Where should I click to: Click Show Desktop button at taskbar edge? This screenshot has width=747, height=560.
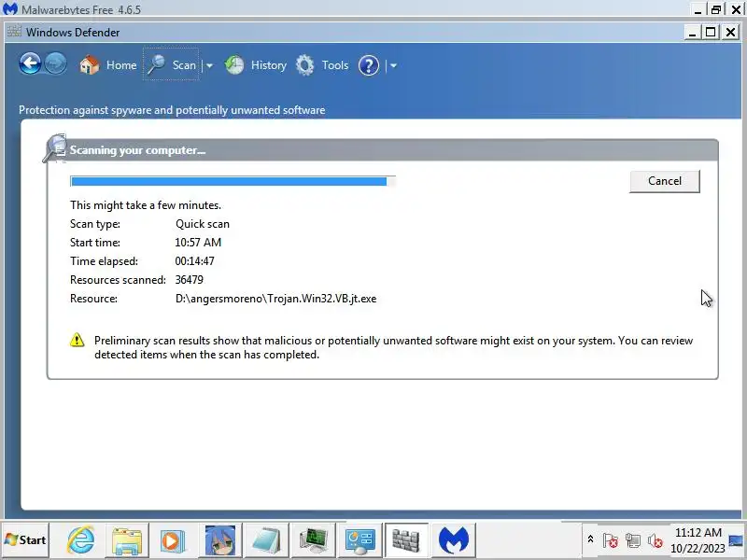pos(737,540)
